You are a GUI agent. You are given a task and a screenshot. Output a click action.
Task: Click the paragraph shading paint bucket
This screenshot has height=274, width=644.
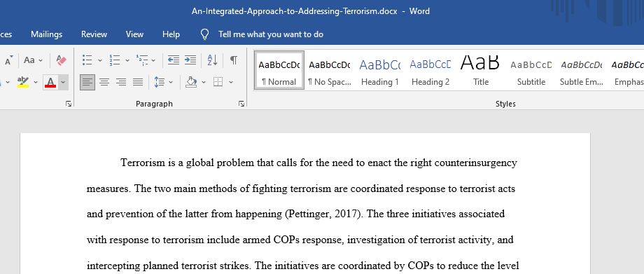(191, 82)
